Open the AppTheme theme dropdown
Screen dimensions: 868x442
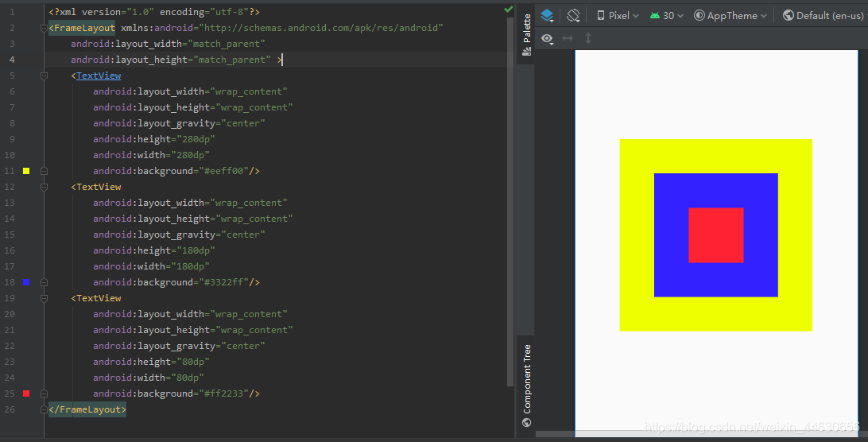point(730,16)
